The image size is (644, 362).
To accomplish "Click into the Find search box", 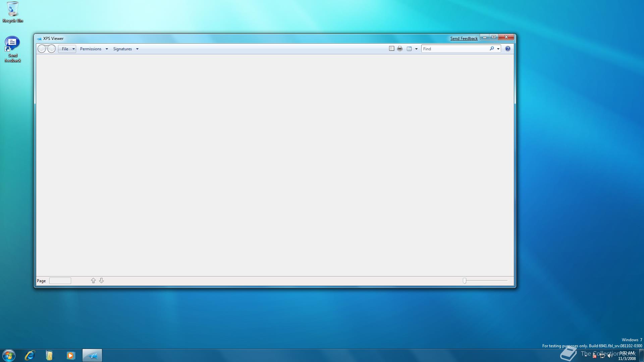I will 455,49.
